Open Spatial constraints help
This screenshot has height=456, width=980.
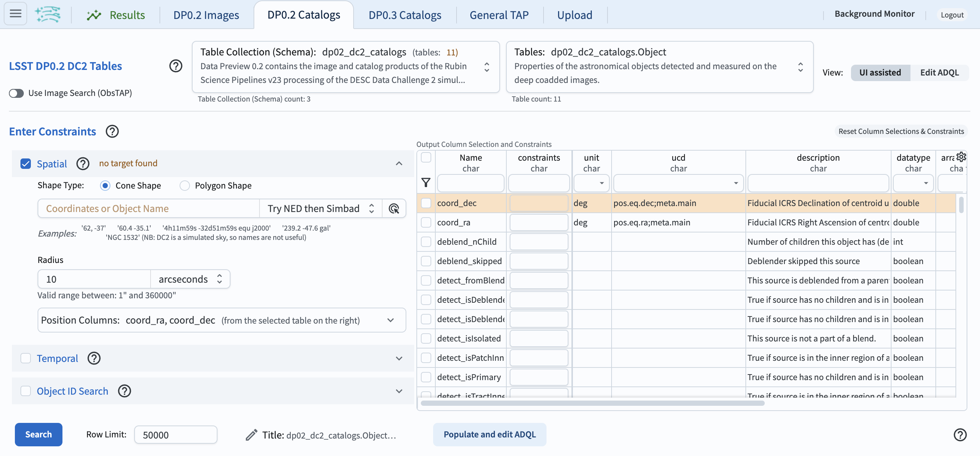coord(83,163)
